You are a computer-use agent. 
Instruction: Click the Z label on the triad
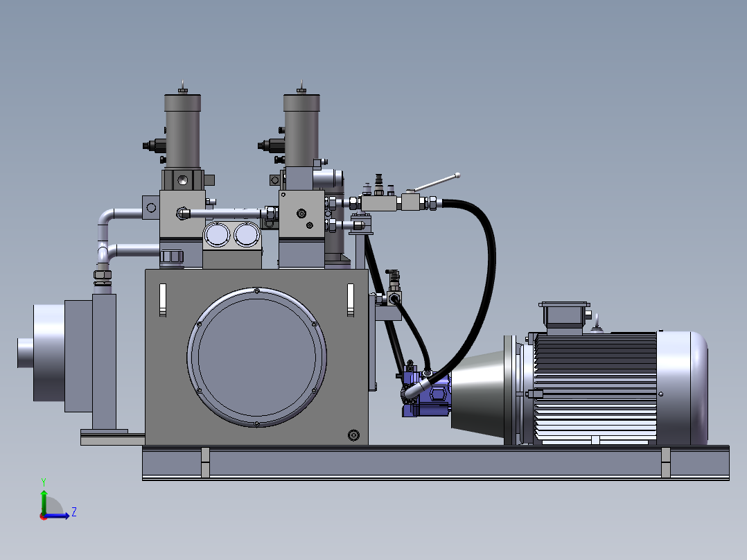coord(74,512)
